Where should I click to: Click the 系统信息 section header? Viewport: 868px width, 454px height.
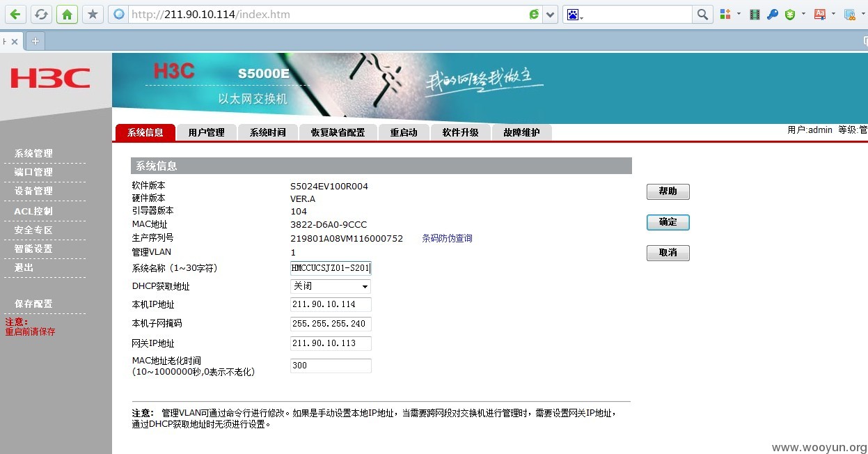(x=381, y=166)
